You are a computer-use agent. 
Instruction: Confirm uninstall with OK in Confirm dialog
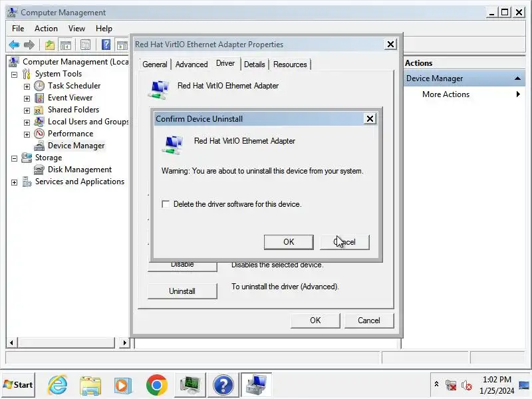click(289, 242)
